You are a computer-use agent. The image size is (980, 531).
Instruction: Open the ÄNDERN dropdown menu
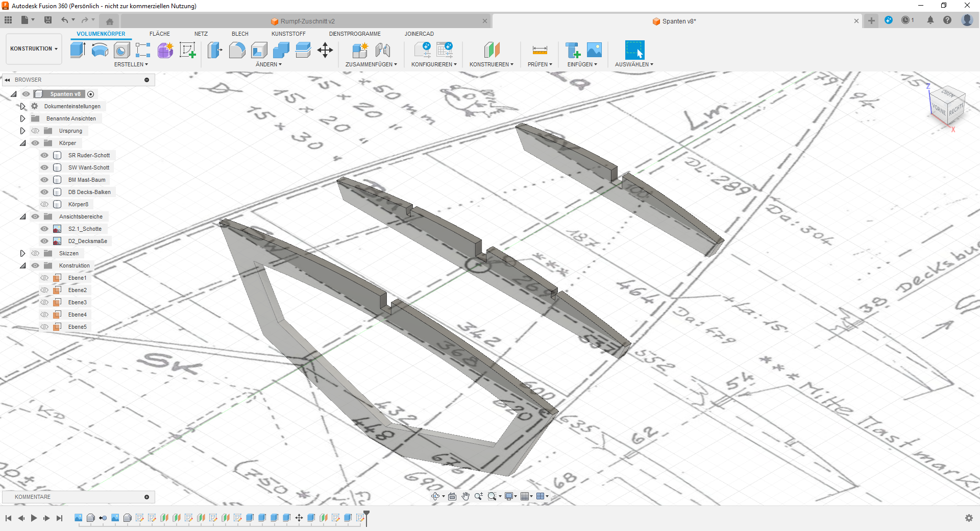point(268,64)
